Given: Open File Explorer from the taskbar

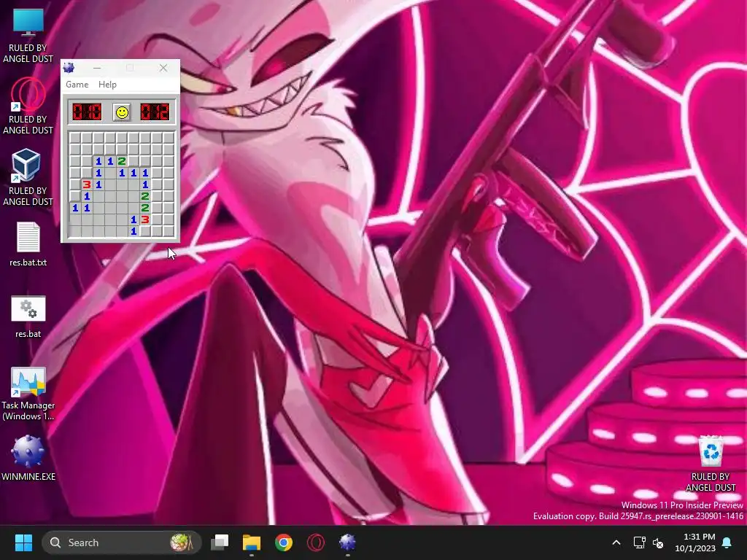Looking at the screenshot, I should (252, 542).
